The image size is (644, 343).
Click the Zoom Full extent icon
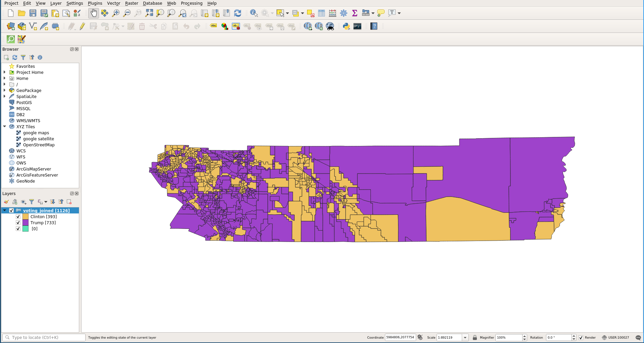[149, 13]
